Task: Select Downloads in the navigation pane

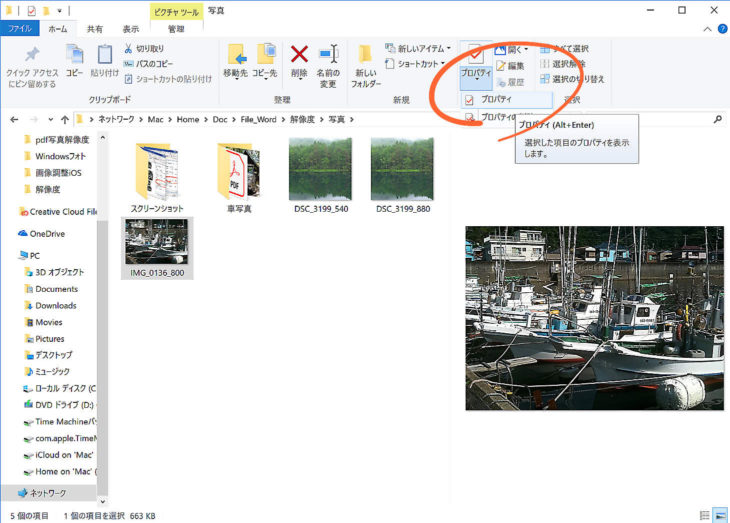Action: click(55, 306)
